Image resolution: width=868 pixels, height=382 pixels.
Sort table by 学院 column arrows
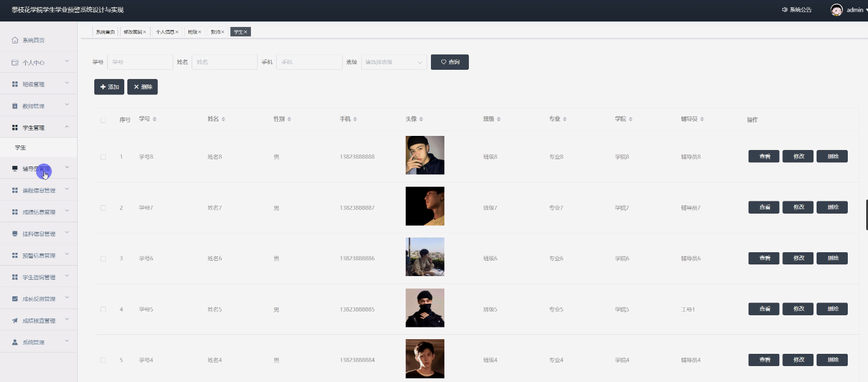630,119
